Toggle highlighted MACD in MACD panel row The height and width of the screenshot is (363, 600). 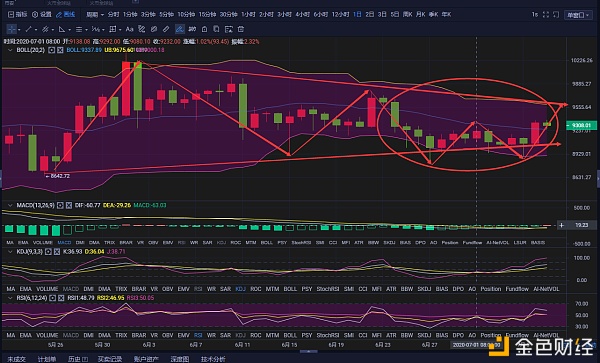(64, 243)
